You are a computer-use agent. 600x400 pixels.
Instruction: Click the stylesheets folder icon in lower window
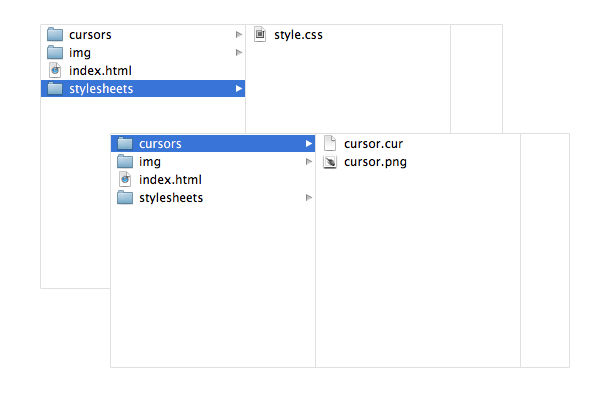coord(125,198)
